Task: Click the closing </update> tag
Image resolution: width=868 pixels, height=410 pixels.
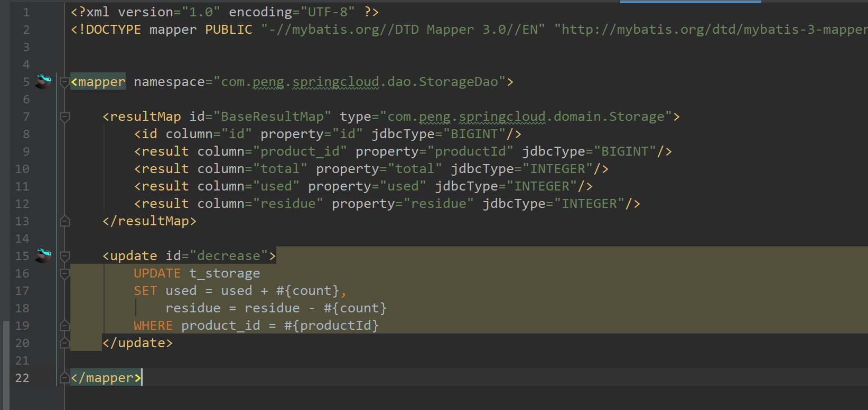Action: 137,343
